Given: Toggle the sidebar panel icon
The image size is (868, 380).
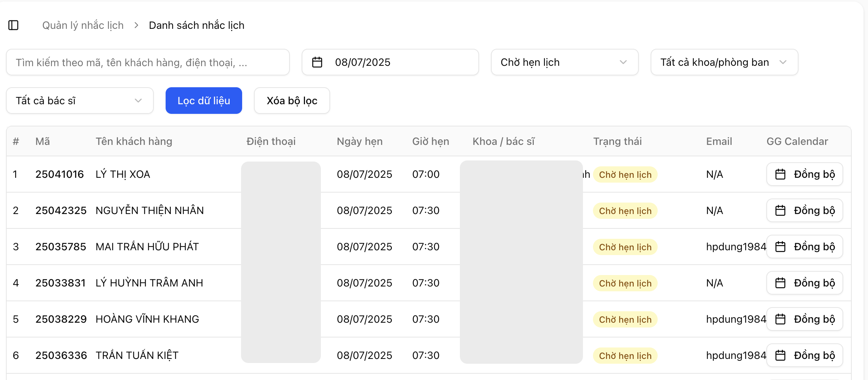Looking at the screenshot, I should click(x=13, y=25).
